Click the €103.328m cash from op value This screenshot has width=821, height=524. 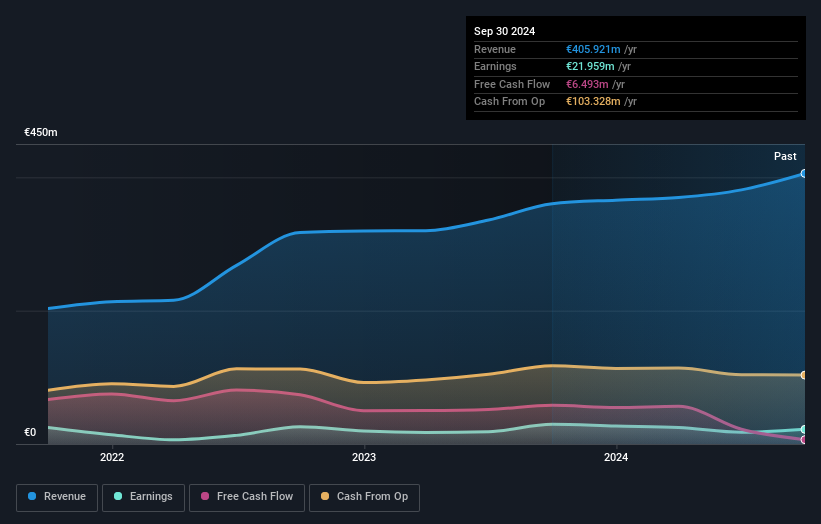(x=593, y=102)
